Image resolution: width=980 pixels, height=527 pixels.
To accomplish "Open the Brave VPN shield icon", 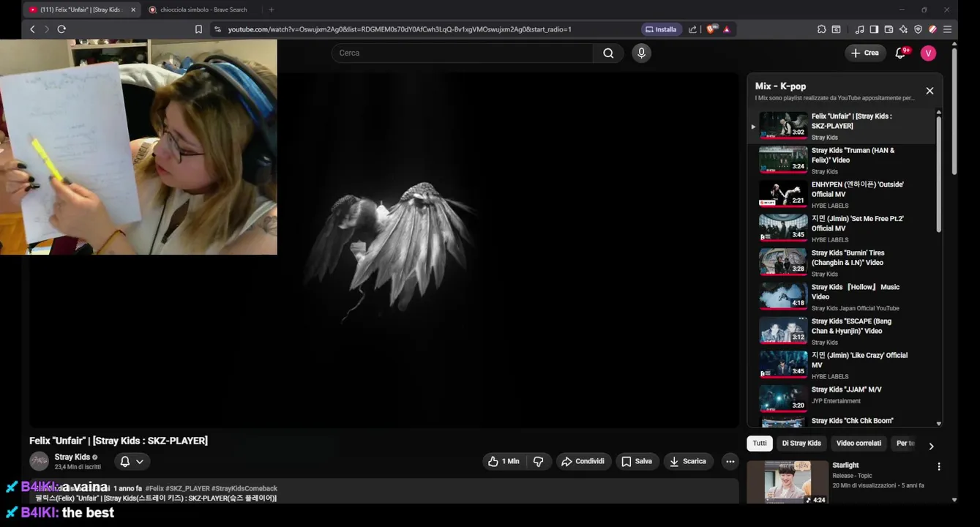I will (918, 29).
